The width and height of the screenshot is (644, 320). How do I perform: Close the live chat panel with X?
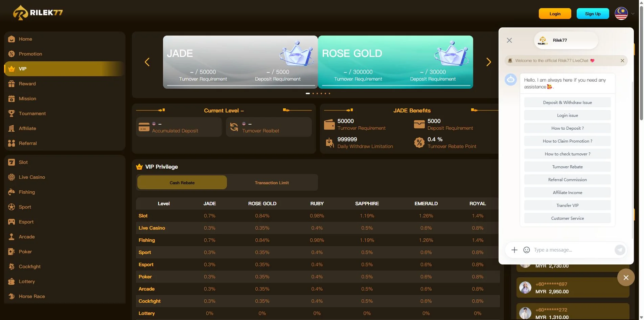(509, 40)
